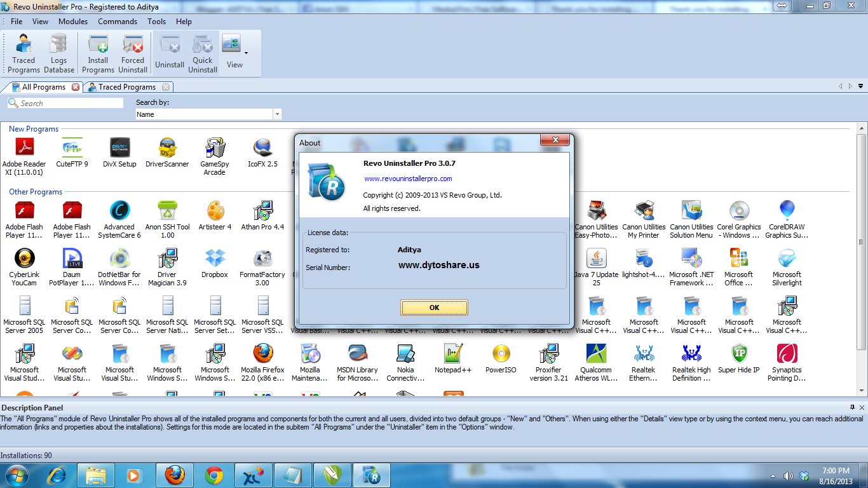Image resolution: width=868 pixels, height=488 pixels.
Task: Select the Qualcomm Atheros program icon
Action: pos(596,363)
